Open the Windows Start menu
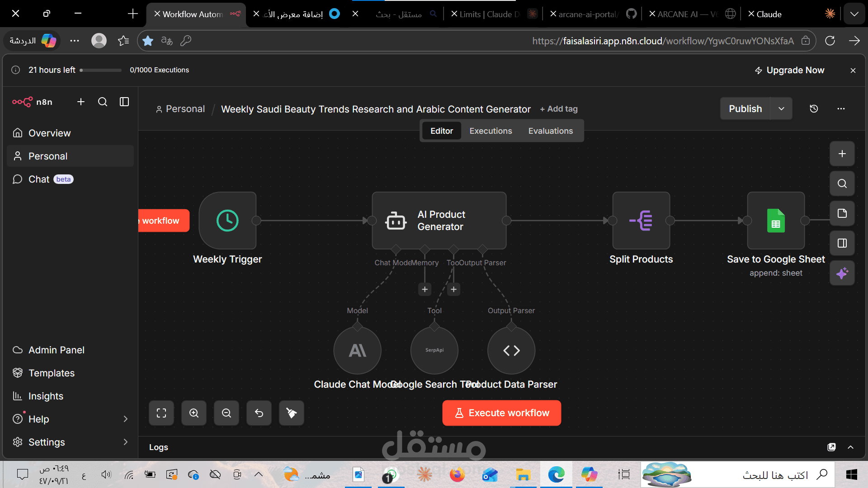The image size is (868, 488). (852, 474)
